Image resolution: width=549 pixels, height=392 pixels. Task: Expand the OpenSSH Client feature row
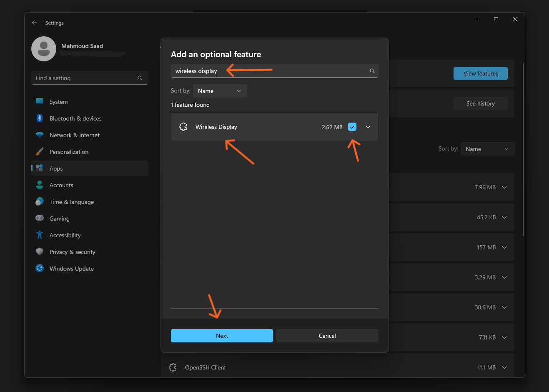coord(504,367)
